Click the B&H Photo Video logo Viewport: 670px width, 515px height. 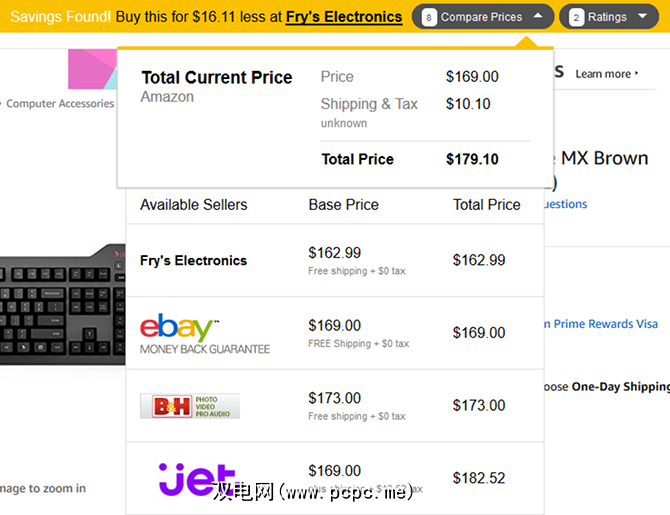(190, 405)
